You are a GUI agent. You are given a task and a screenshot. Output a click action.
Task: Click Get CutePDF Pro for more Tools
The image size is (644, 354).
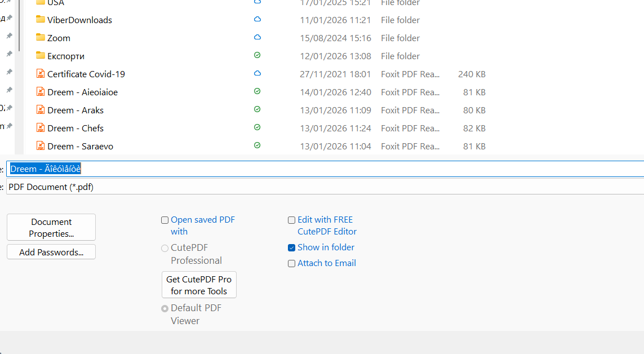coord(199,285)
